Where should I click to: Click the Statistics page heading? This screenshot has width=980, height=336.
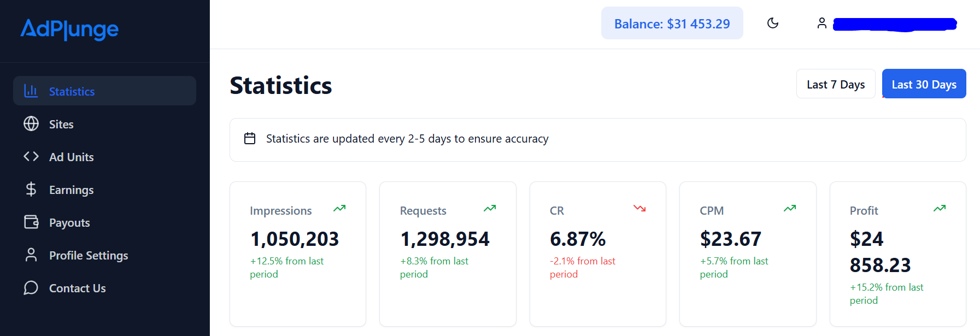tap(281, 85)
